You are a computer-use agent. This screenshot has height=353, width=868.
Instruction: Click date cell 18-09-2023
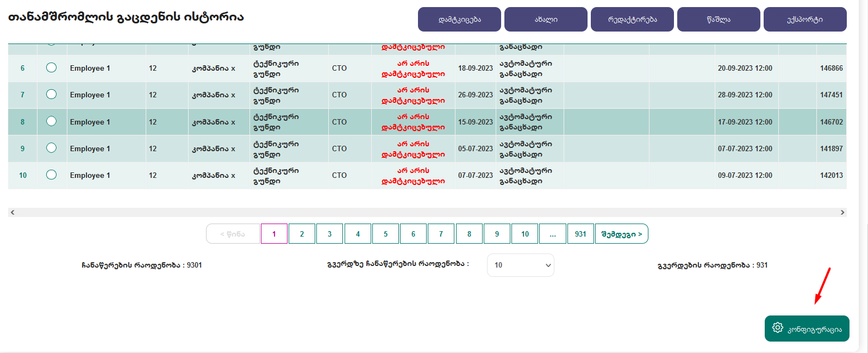click(476, 68)
